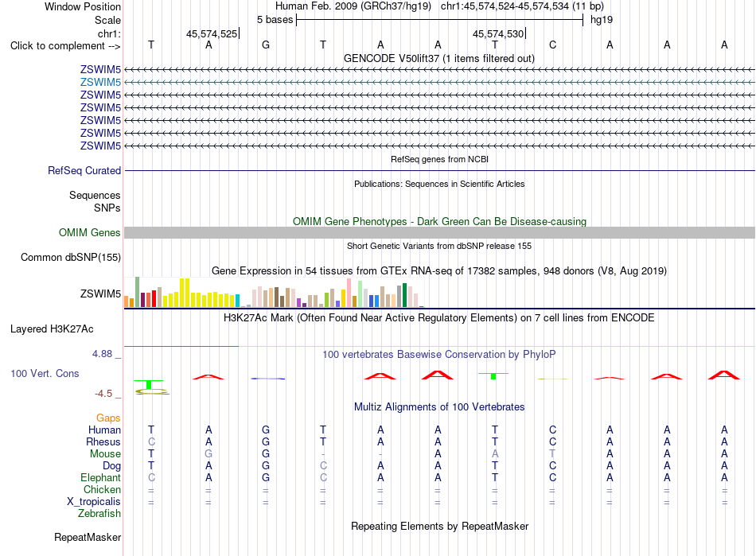Open 'Short Genetic Variants from dbSNP release 155'

pyautogui.click(x=439, y=246)
